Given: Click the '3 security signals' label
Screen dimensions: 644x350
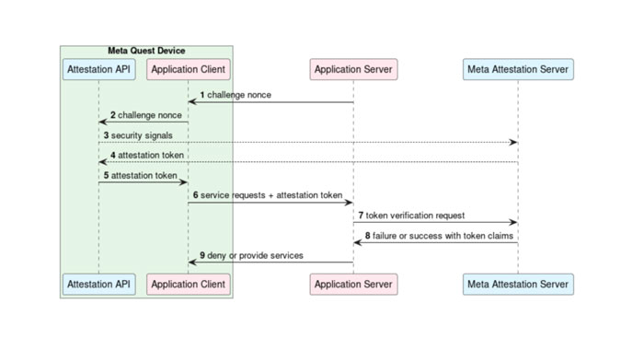Looking at the screenshot, I should click(x=138, y=135).
